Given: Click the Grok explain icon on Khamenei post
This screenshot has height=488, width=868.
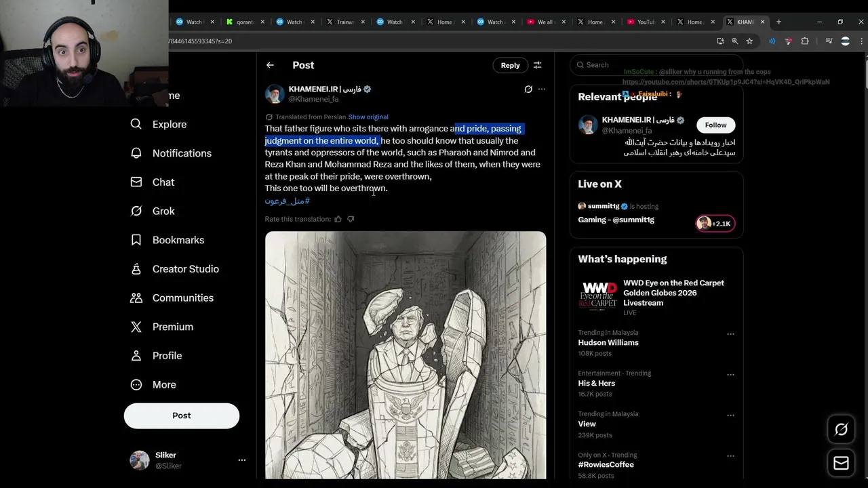Looking at the screenshot, I should 528,89.
